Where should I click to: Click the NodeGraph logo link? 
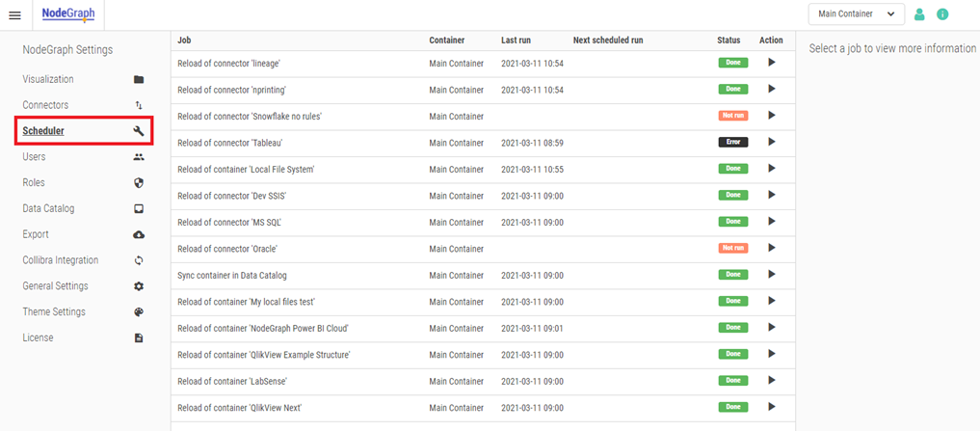(x=69, y=13)
